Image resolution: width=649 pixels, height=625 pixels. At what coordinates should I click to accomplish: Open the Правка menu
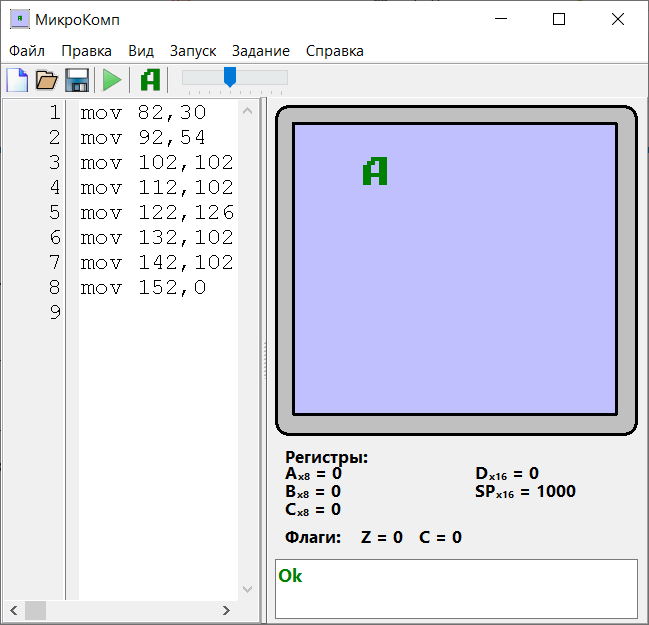click(86, 51)
